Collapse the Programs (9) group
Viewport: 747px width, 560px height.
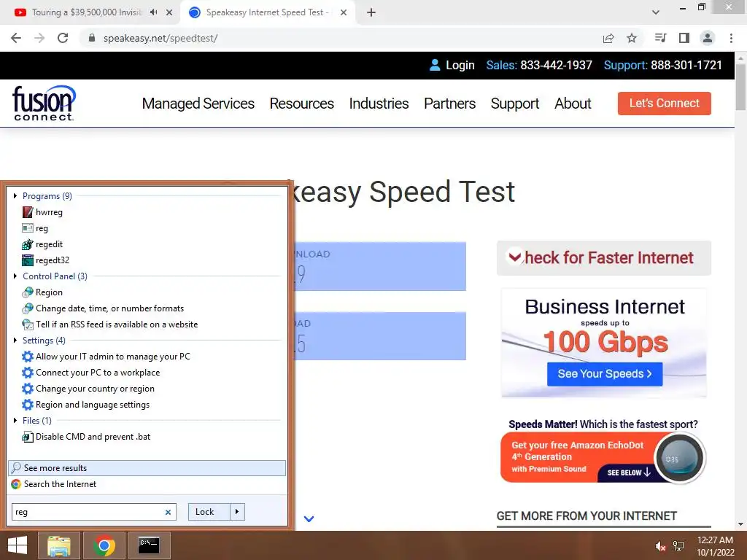tap(15, 195)
